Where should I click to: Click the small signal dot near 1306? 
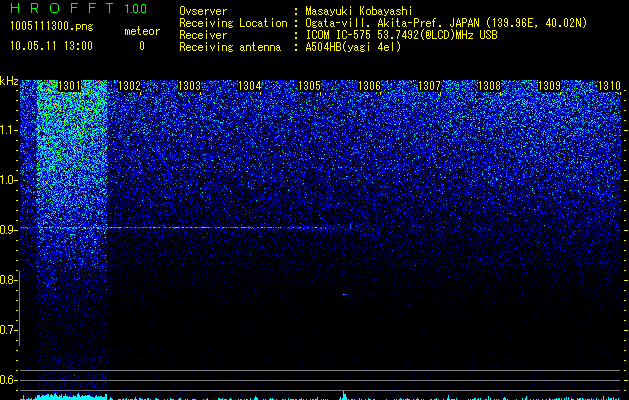click(x=344, y=294)
